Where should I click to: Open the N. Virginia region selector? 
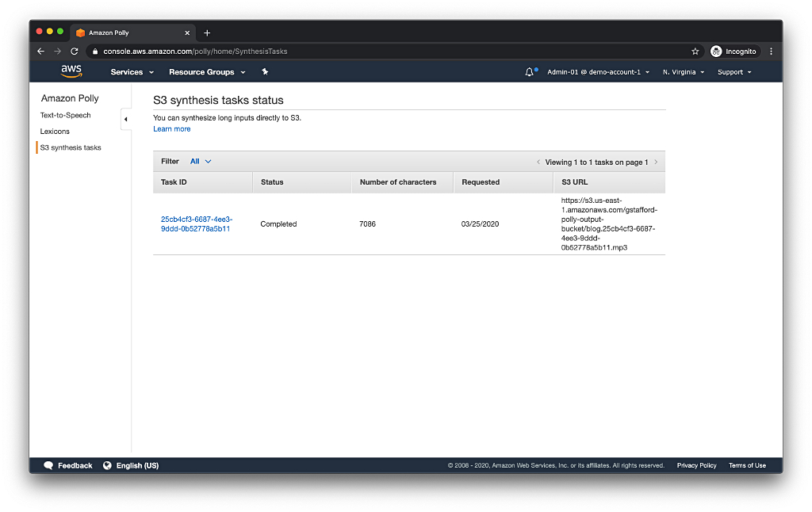click(683, 72)
